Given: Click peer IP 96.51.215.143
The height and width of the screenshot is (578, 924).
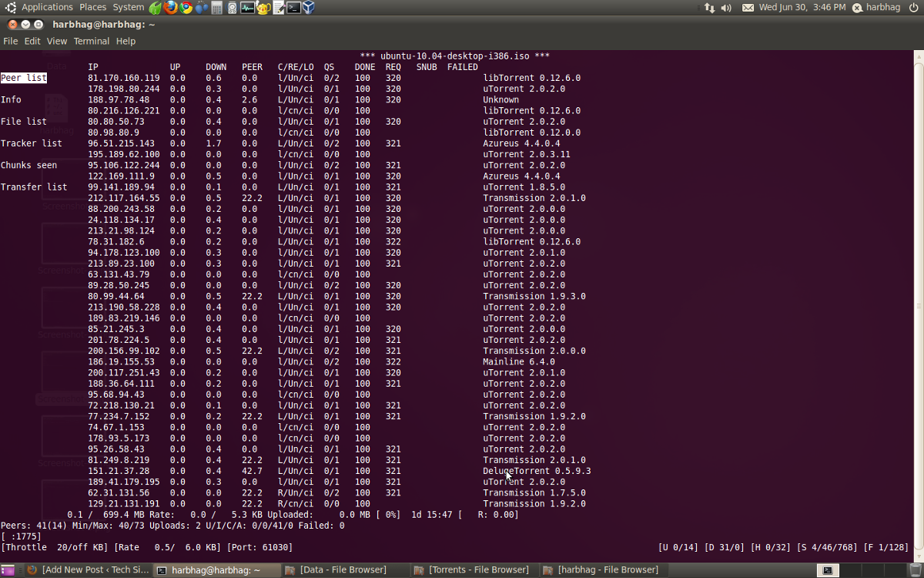Looking at the screenshot, I should tap(121, 143).
